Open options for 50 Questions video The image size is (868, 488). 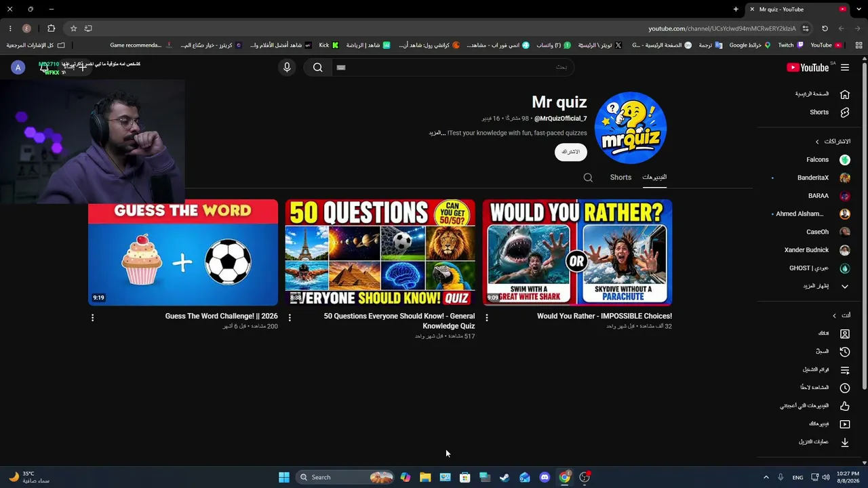(290, 317)
